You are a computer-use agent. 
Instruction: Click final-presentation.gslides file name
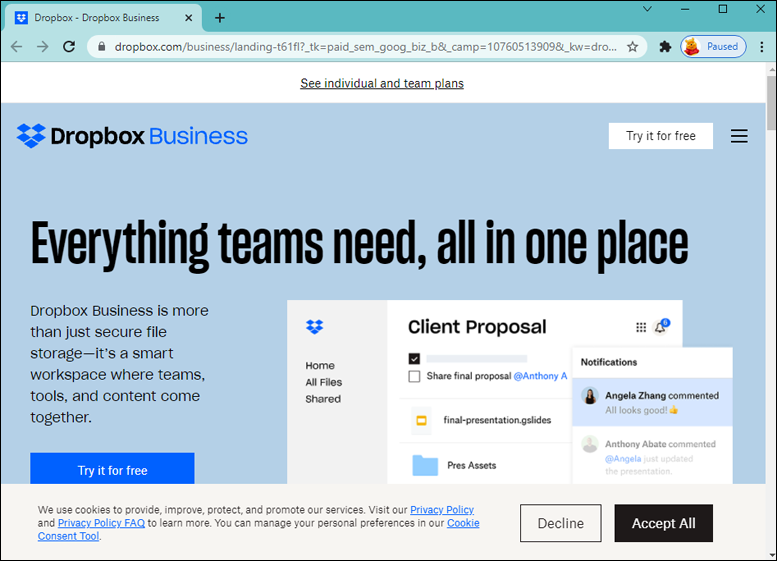(x=497, y=420)
